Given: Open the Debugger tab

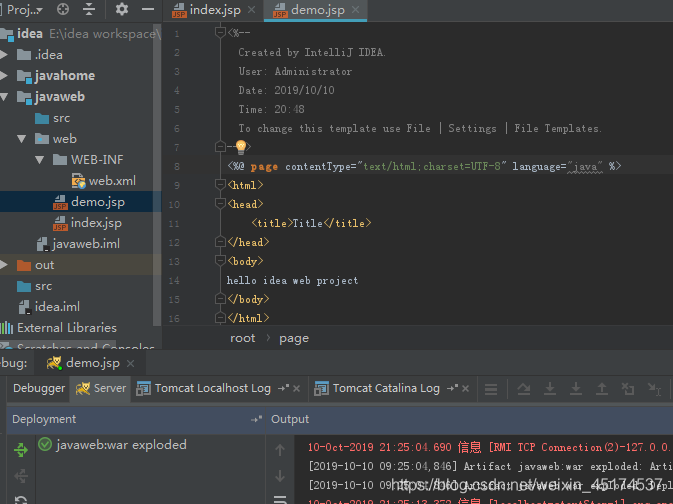Looking at the screenshot, I should click(x=39, y=389).
